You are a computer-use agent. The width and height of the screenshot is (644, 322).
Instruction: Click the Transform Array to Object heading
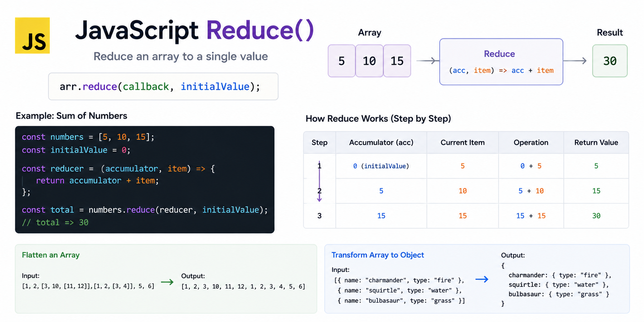coord(378,255)
